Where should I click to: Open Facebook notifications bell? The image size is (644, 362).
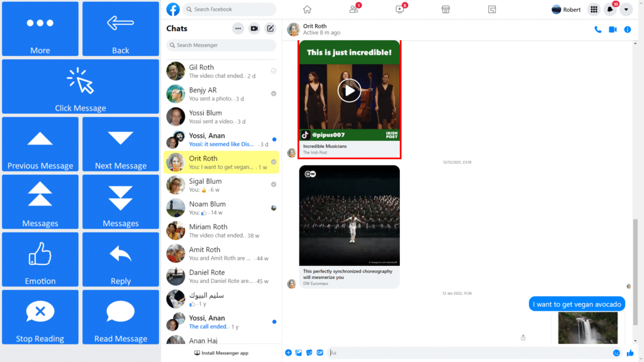(x=609, y=9)
